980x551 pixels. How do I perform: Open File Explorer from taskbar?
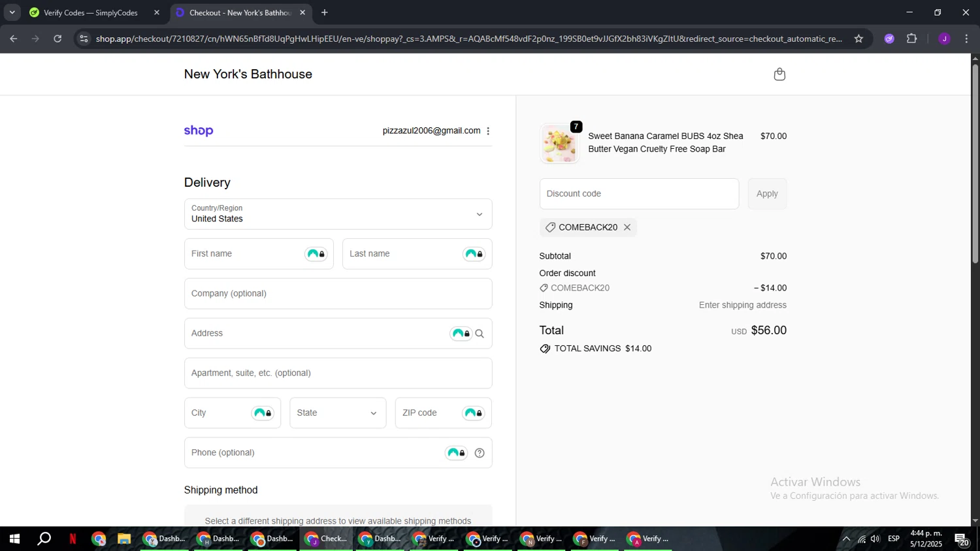click(x=124, y=539)
